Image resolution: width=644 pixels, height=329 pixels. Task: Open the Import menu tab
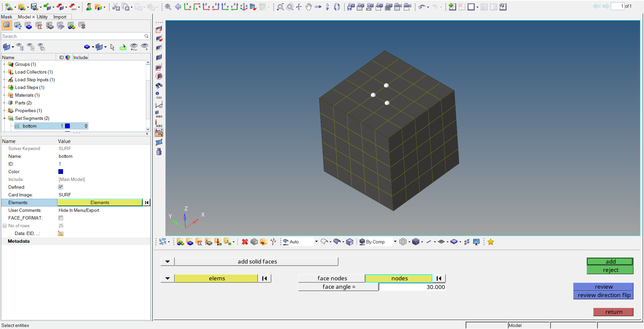coord(60,17)
